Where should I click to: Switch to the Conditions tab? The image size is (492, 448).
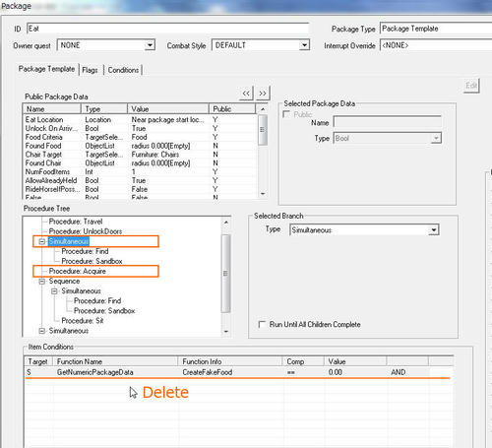(x=123, y=70)
